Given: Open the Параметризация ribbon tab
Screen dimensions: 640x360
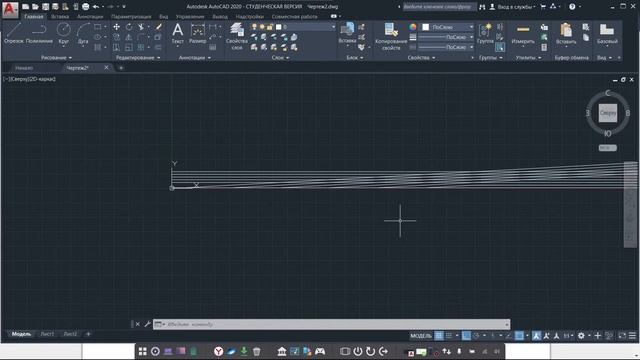Looking at the screenshot, I should [x=131, y=17].
